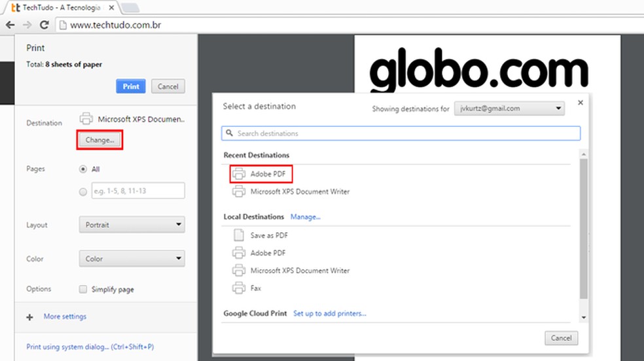Open the Color dropdown

132,259
